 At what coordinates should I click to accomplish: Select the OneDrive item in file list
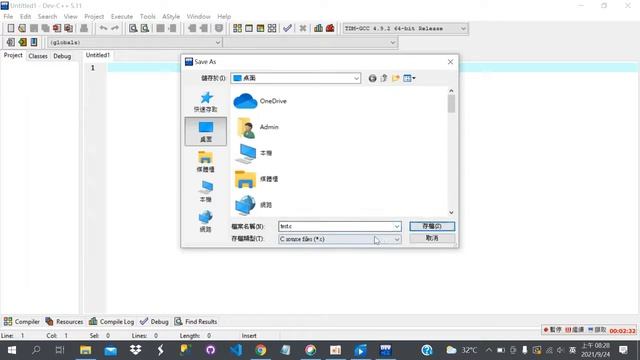click(260, 101)
